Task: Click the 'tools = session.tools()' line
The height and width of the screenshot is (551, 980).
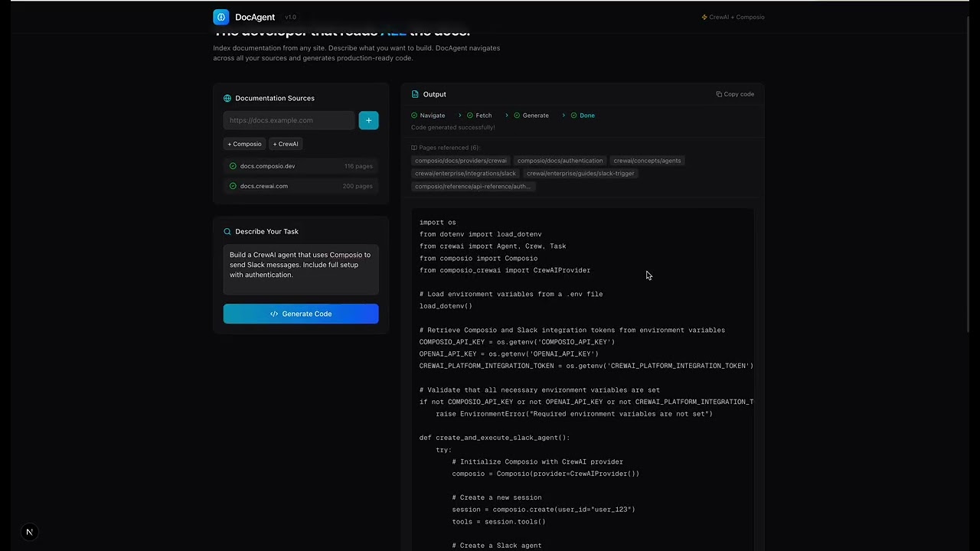Action: (x=498, y=522)
